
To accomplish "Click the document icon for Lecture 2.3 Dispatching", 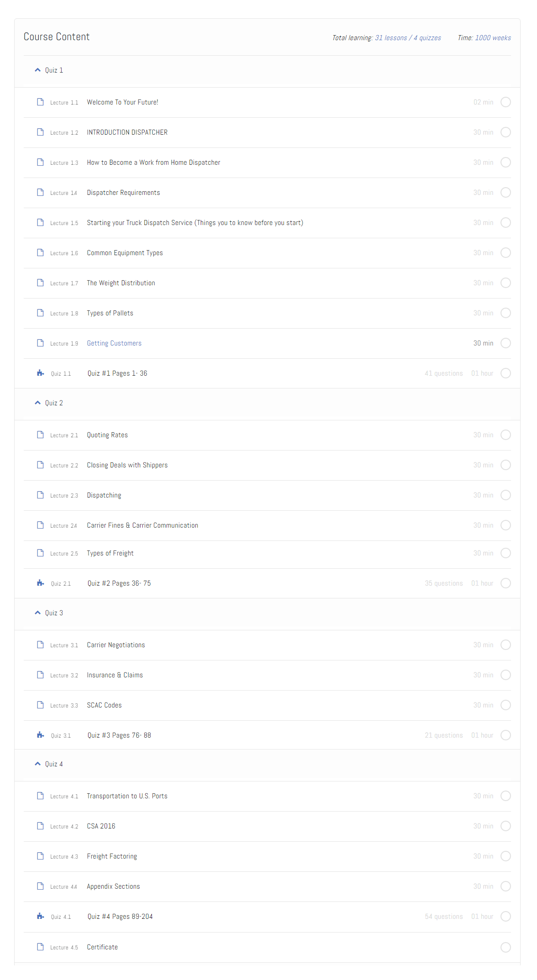I will (x=40, y=495).
